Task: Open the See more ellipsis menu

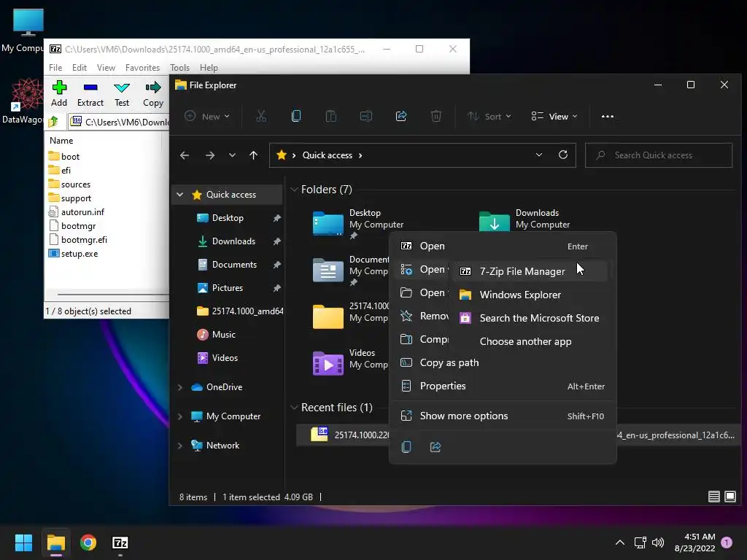Action: pyautogui.click(x=608, y=116)
